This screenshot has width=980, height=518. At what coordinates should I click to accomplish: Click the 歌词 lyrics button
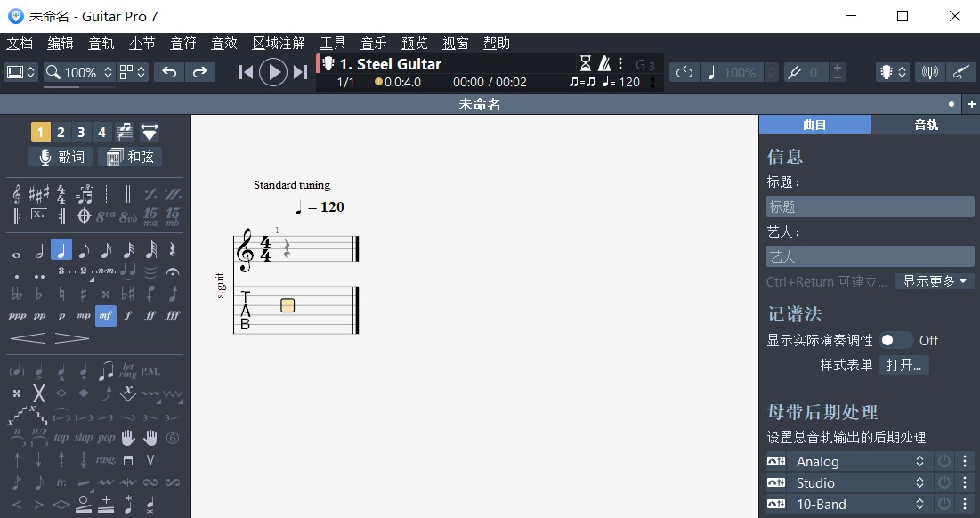tap(61, 157)
